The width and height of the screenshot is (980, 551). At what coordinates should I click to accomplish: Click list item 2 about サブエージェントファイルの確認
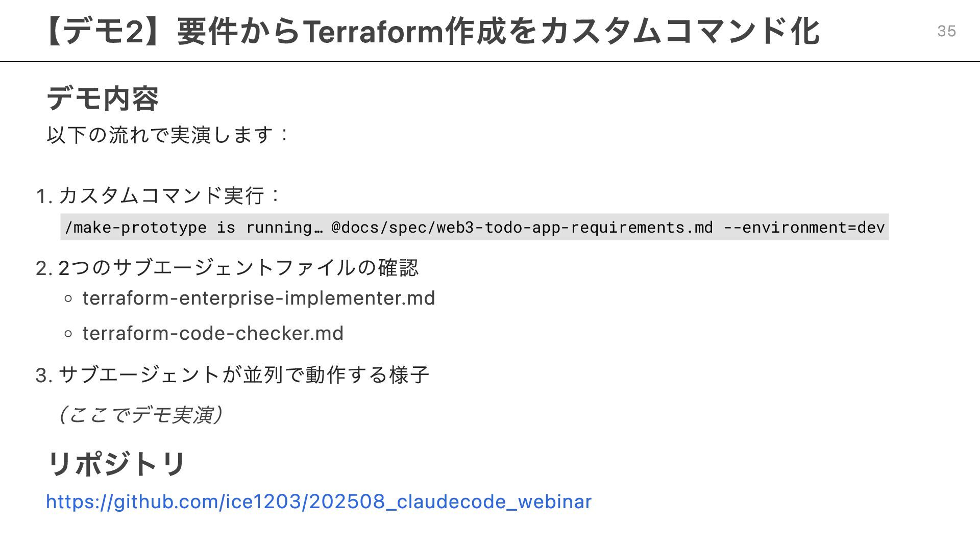point(227,268)
